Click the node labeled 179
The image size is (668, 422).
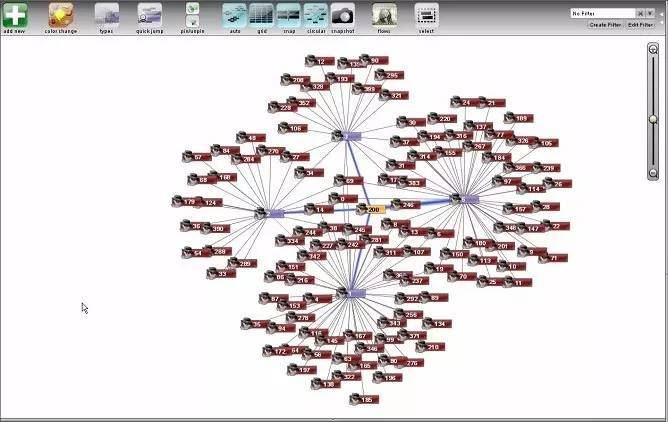pos(189,202)
